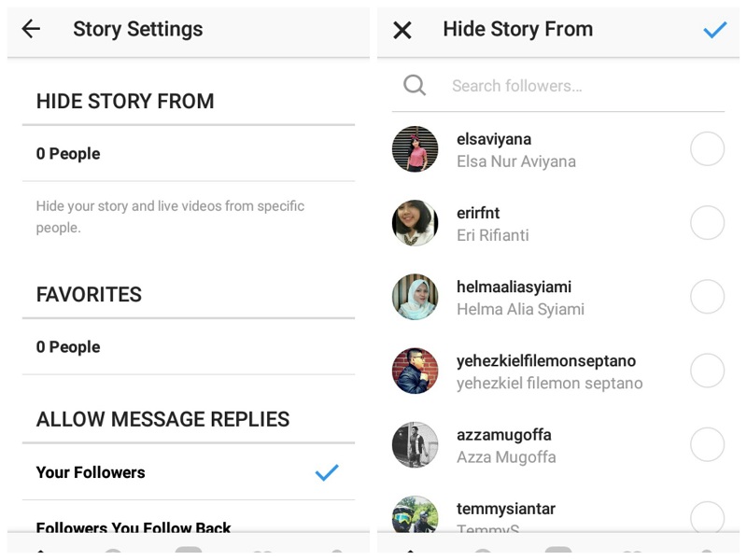Open yehezkielfilemonseptano's avatar
Image resolution: width=747 pixels, height=560 pixels.
pyautogui.click(x=416, y=371)
